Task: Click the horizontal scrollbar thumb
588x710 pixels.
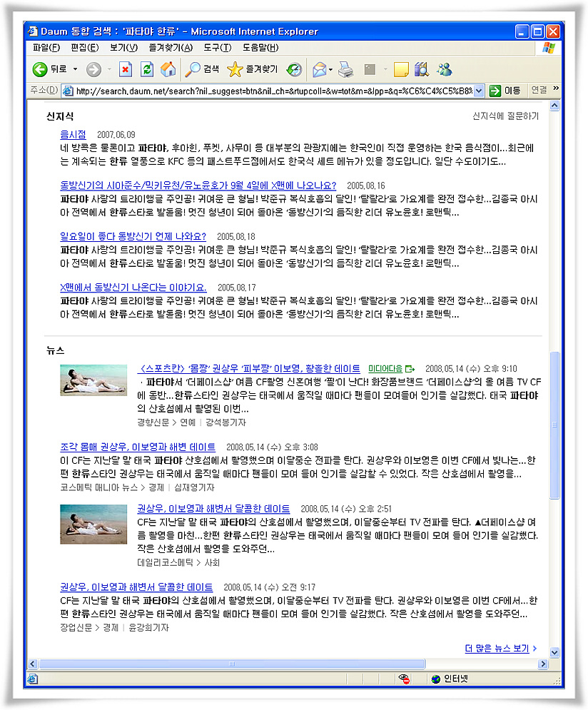Action: [x=232, y=664]
